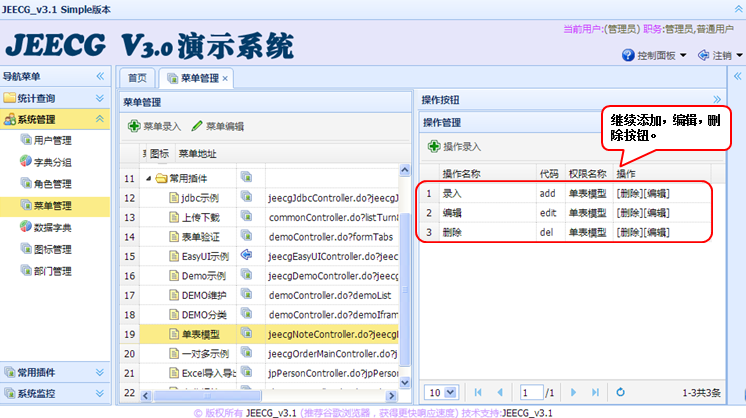Click [编辑] in the 录入 row

pos(657,194)
